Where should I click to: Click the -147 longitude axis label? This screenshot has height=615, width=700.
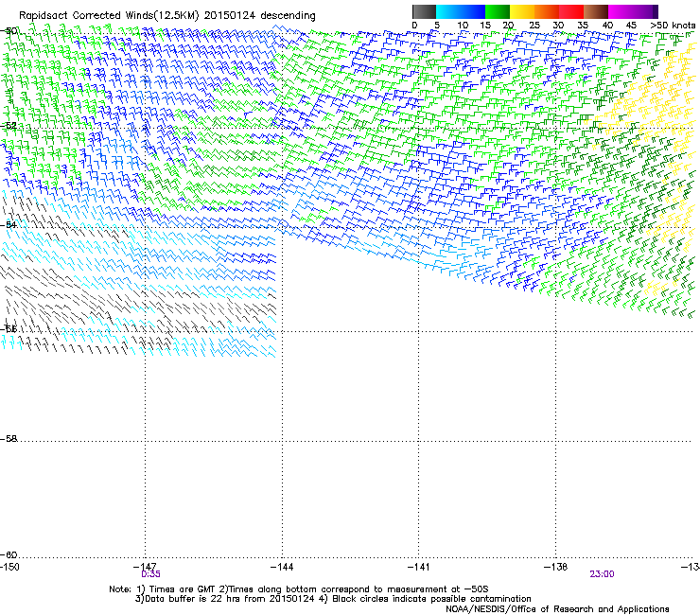click(x=145, y=567)
